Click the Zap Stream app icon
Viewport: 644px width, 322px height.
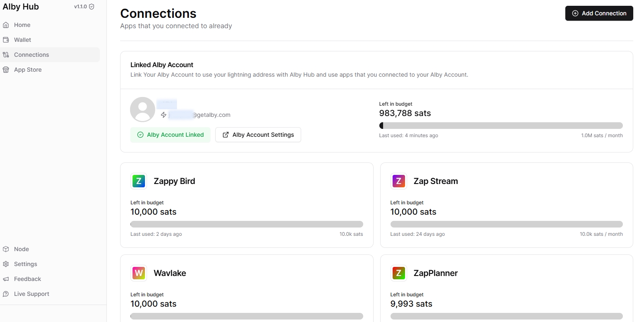click(398, 181)
